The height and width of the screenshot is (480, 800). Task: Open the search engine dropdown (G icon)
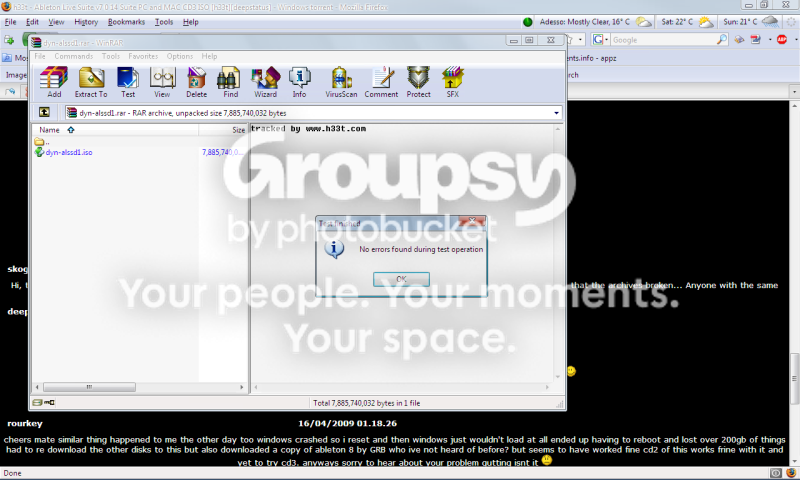(600, 39)
